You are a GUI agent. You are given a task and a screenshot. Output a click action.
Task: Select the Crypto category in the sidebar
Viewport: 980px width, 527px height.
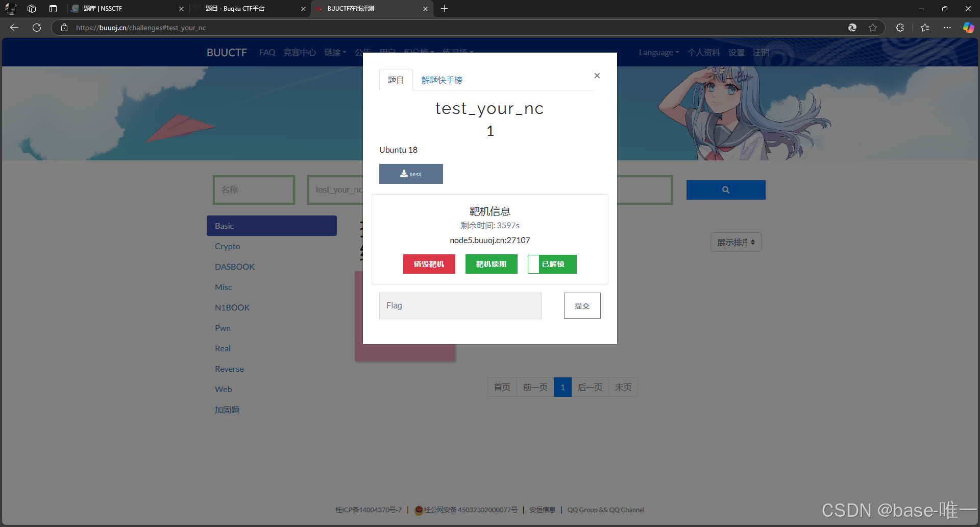[x=228, y=246]
